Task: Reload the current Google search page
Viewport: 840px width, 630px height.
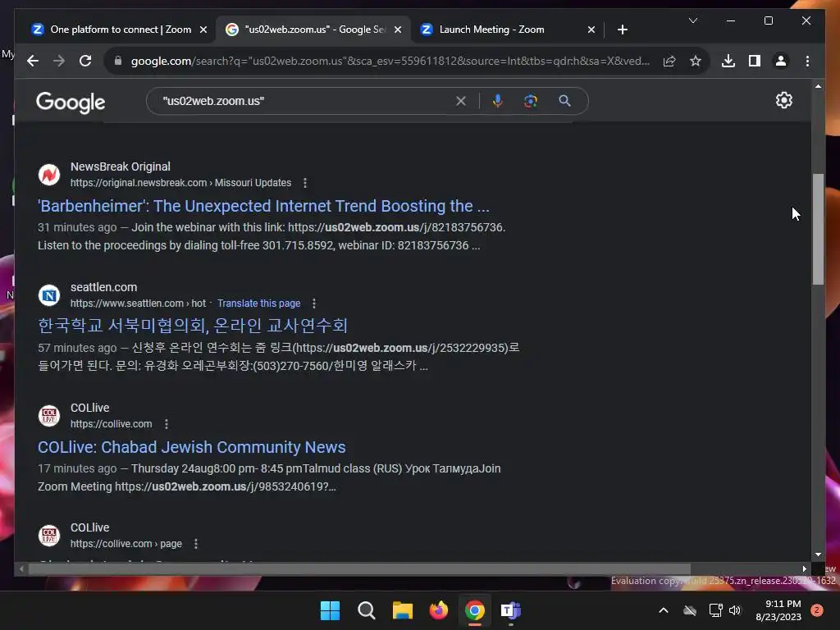Action: point(85,61)
